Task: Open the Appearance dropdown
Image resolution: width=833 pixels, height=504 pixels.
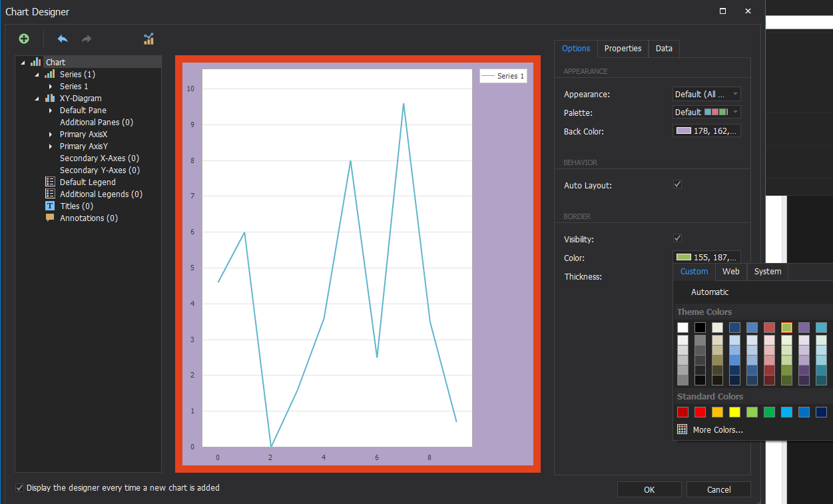Action: [x=706, y=95]
